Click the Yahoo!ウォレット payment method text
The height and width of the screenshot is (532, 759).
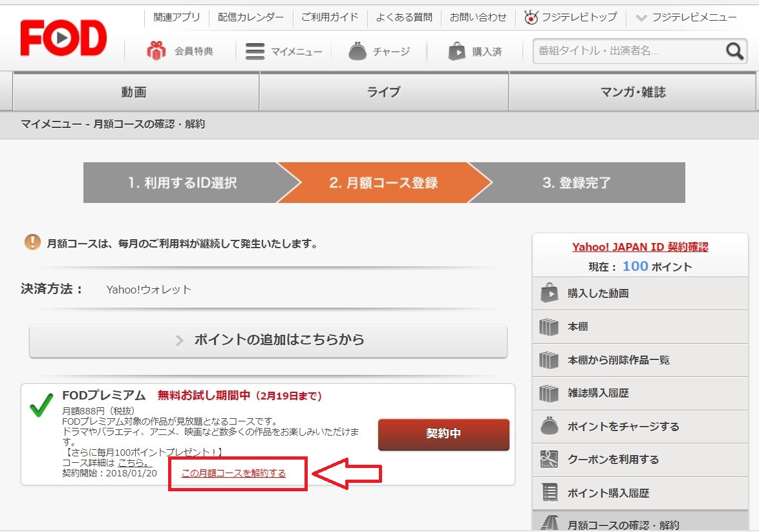(x=149, y=290)
